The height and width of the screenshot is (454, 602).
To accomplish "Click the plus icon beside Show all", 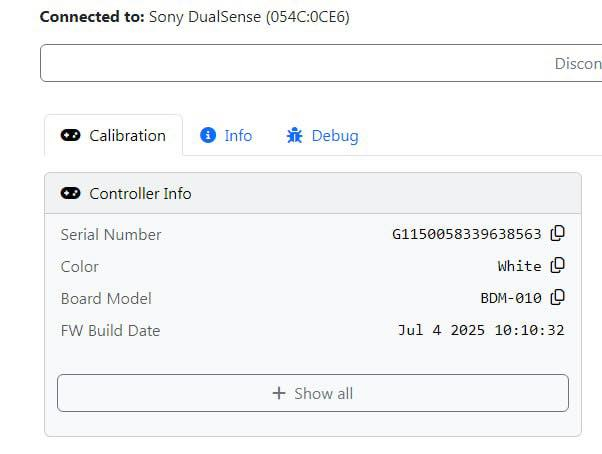I will click(x=279, y=393).
